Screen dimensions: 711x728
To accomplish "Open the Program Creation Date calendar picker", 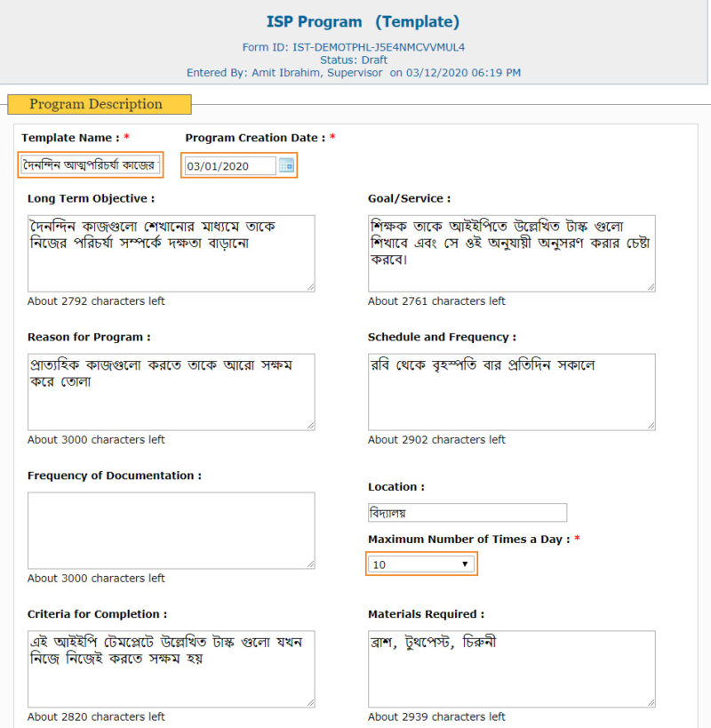I will [285, 165].
